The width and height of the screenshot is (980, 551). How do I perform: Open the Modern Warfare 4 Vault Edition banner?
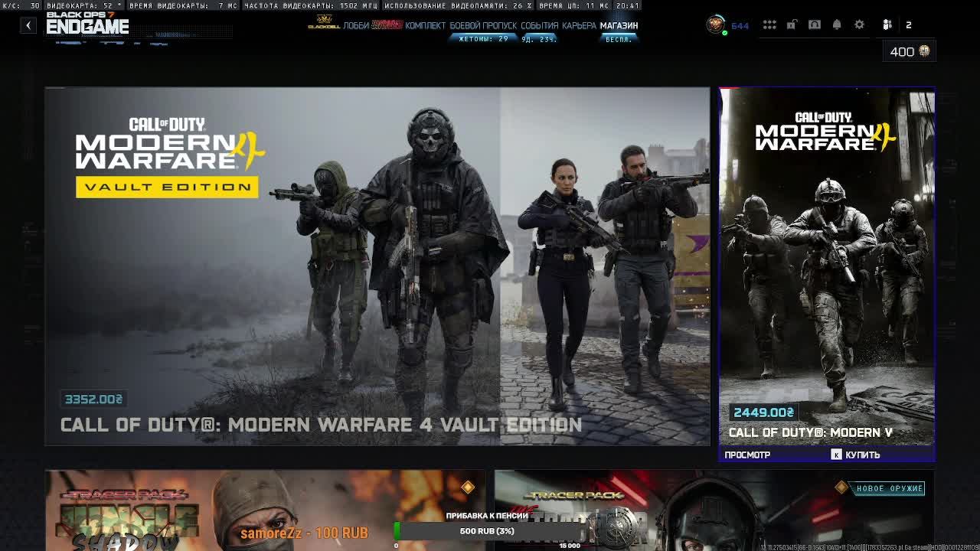(377, 266)
